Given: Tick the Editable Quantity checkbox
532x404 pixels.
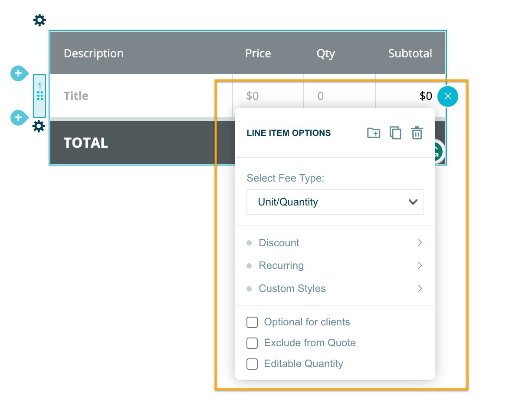Looking at the screenshot, I should (x=252, y=364).
